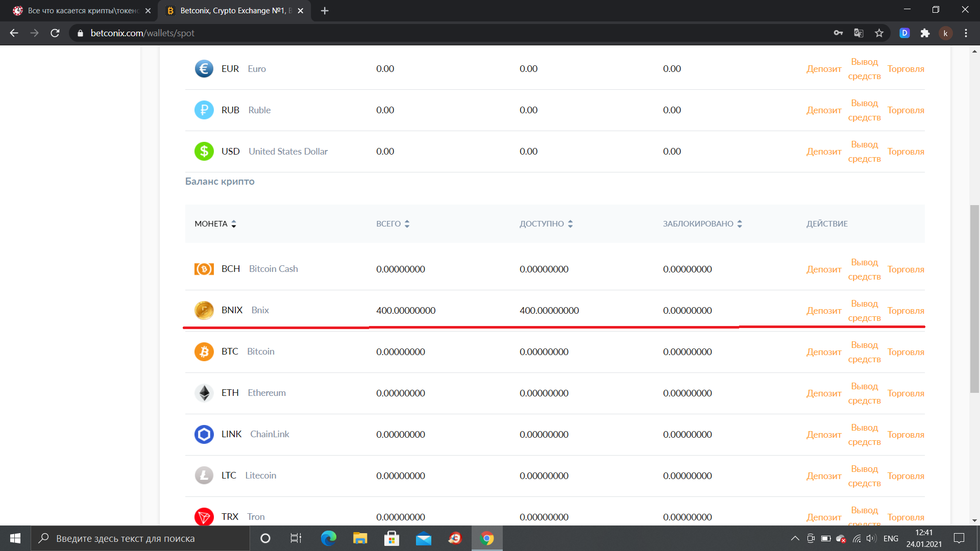Click Вывод средств for ETH row

coord(864,393)
